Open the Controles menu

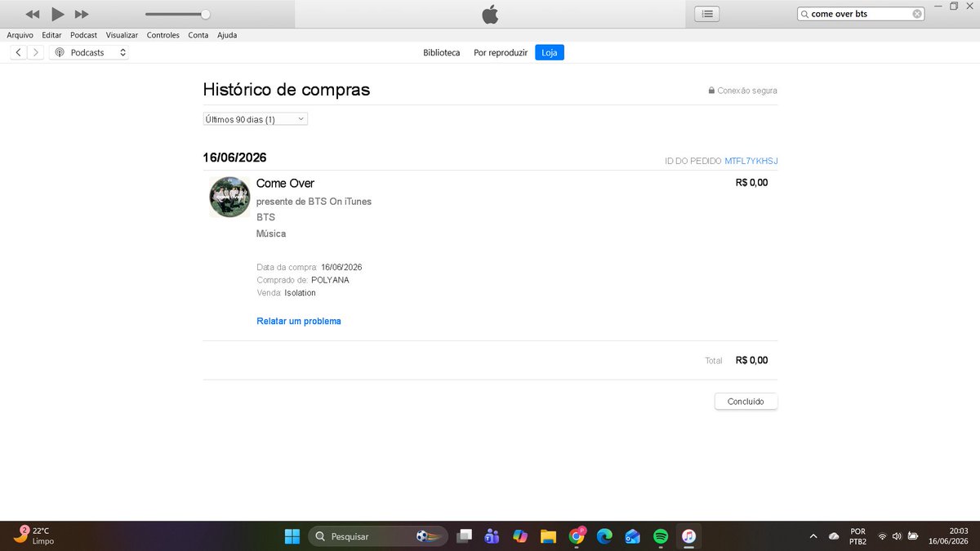163,35
